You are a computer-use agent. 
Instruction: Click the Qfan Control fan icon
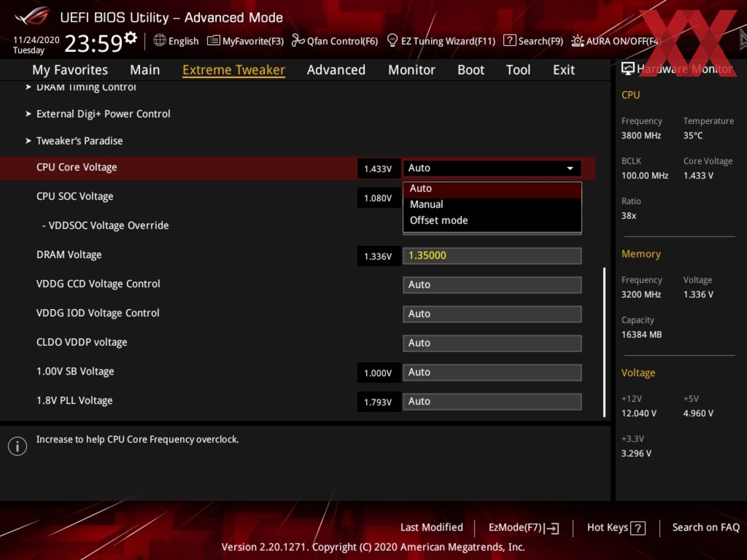click(x=298, y=40)
